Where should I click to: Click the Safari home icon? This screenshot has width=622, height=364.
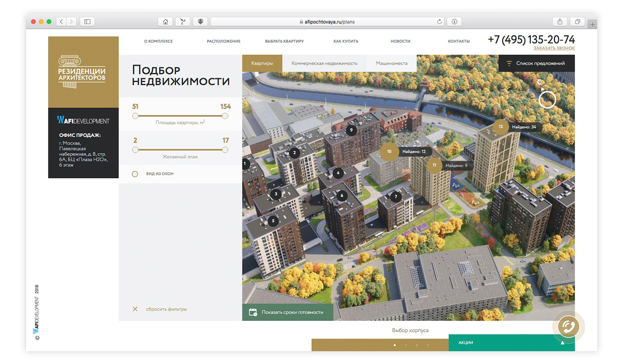point(165,21)
